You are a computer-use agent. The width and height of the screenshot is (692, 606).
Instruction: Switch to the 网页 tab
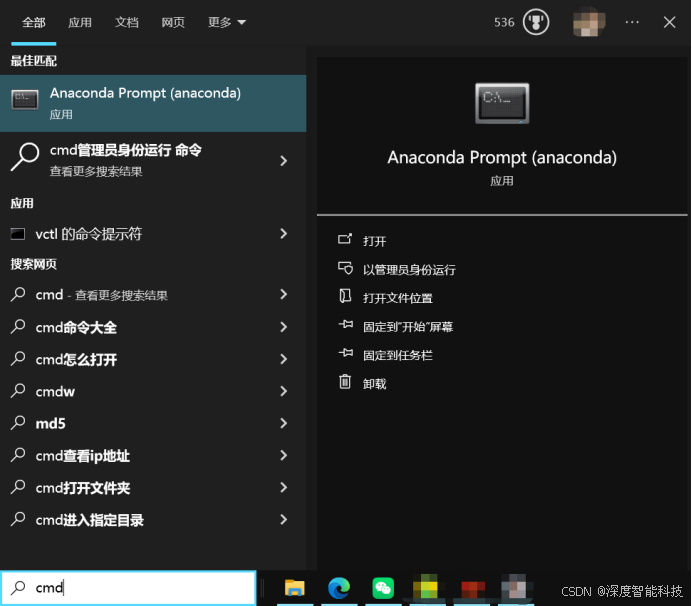[173, 22]
